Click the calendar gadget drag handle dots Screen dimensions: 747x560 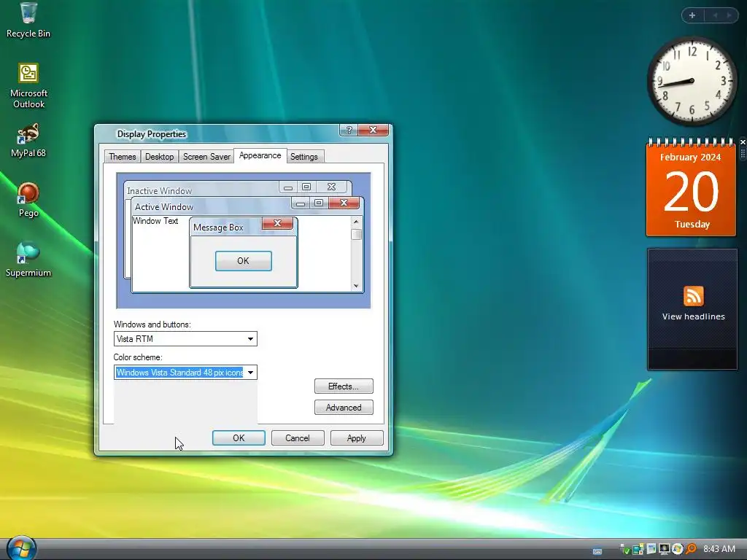(x=743, y=154)
